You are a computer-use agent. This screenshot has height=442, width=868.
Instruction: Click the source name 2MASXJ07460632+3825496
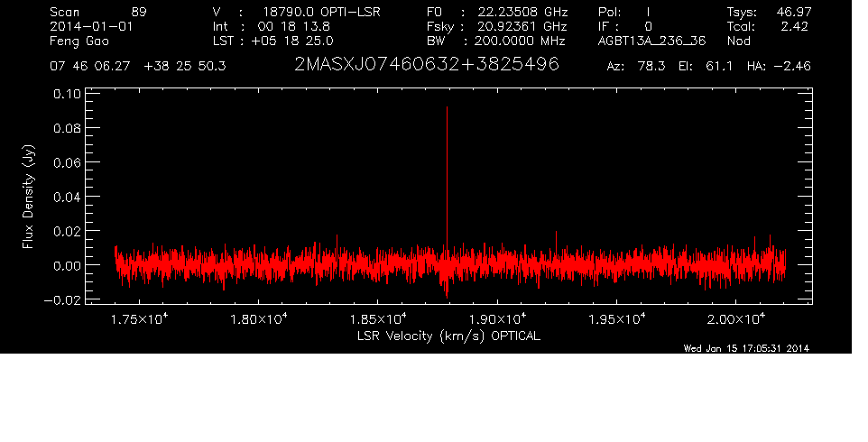(x=426, y=65)
